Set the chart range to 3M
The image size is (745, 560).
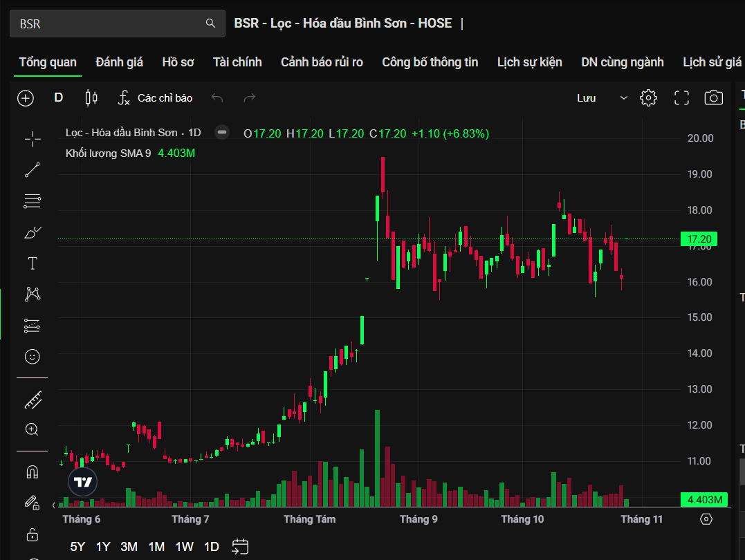point(129,547)
